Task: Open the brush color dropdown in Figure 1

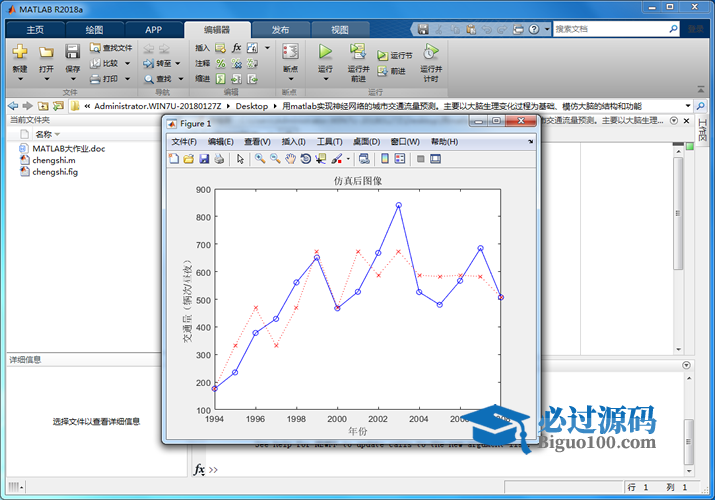Action: [x=348, y=159]
